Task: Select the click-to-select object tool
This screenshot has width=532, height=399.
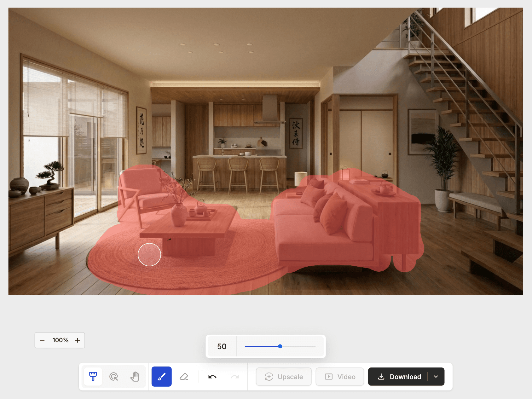Action: (114, 377)
